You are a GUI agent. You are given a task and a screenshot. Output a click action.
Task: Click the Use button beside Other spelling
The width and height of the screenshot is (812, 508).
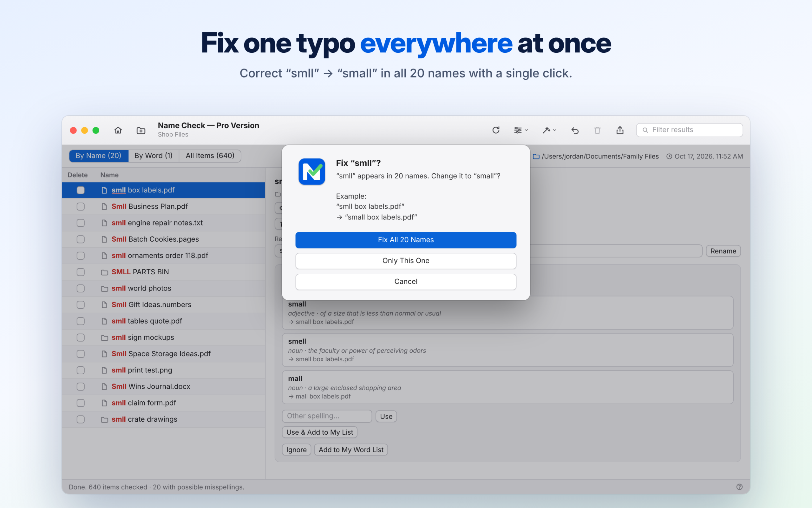click(386, 416)
